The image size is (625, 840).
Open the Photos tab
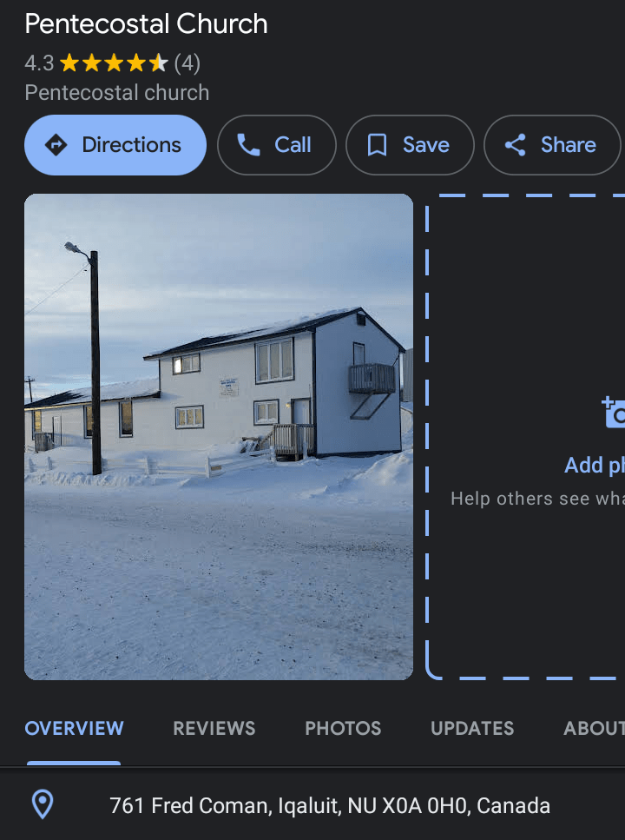[343, 729]
